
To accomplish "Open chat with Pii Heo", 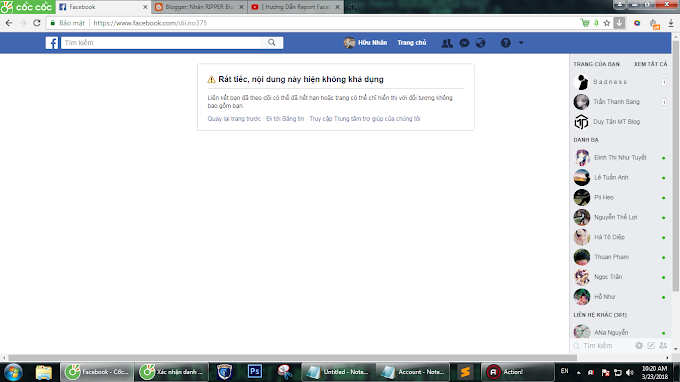I will tap(620, 198).
